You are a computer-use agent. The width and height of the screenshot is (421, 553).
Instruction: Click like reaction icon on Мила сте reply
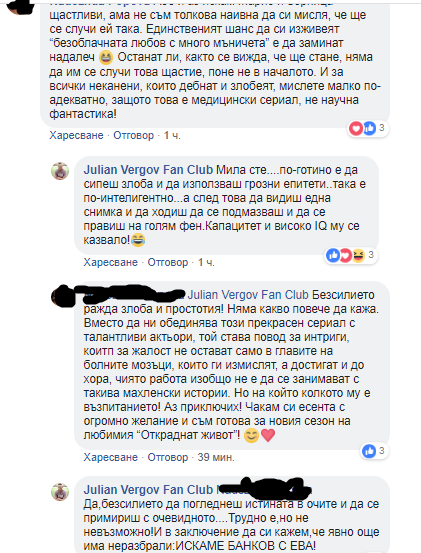tap(333, 255)
